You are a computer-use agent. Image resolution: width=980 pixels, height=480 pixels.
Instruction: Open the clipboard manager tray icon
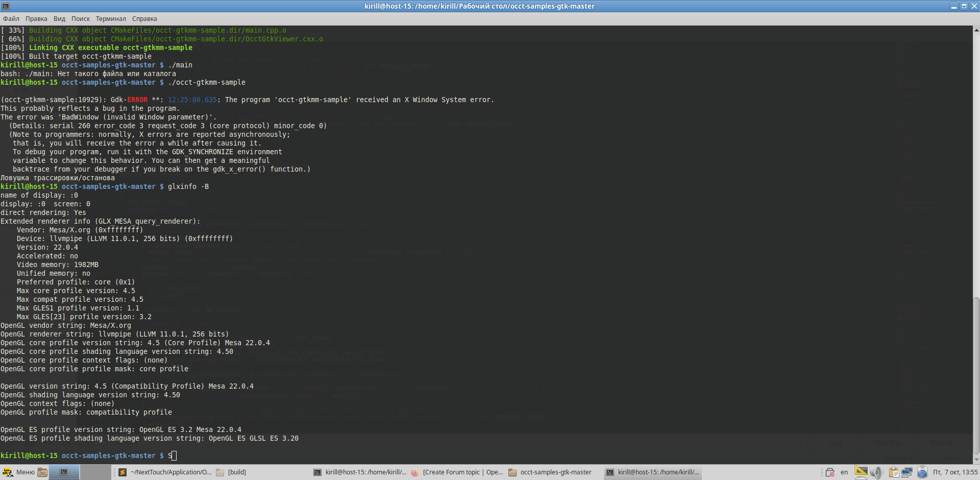tap(892, 472)
